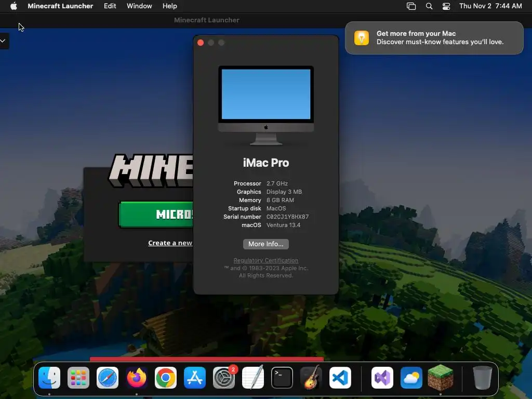Select the 8 GB RAM memory value

pos(280,200)
